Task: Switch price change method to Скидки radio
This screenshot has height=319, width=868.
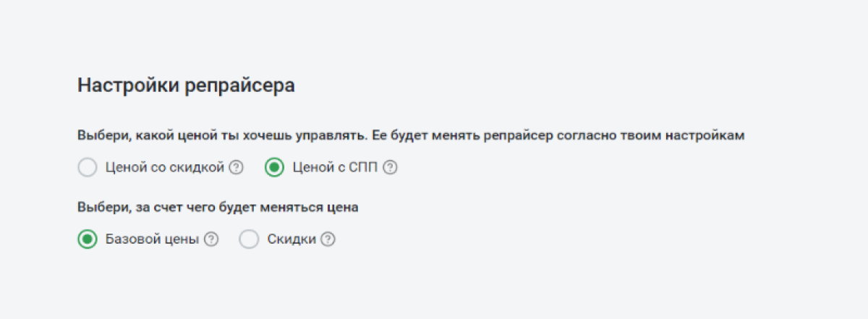Action: coord(249,239)
